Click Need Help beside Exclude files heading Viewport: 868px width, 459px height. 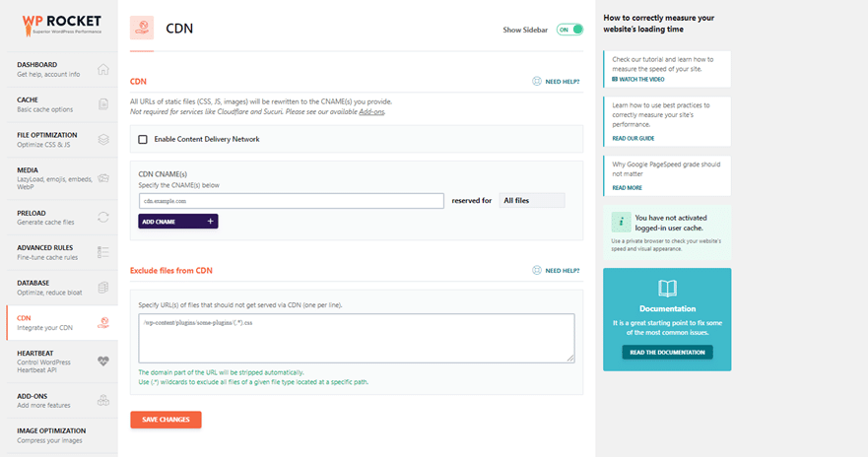pyautogui.click(x=556, y=270)
